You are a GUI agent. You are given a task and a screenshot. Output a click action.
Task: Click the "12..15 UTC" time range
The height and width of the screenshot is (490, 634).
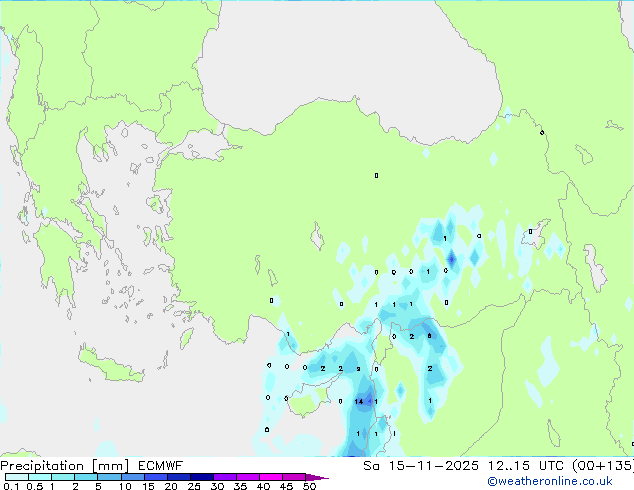[526, 466]
